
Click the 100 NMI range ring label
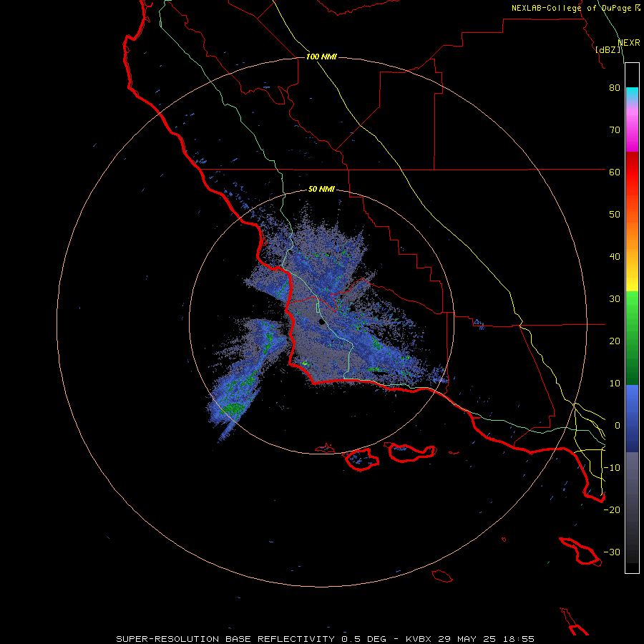coord(321,57)
